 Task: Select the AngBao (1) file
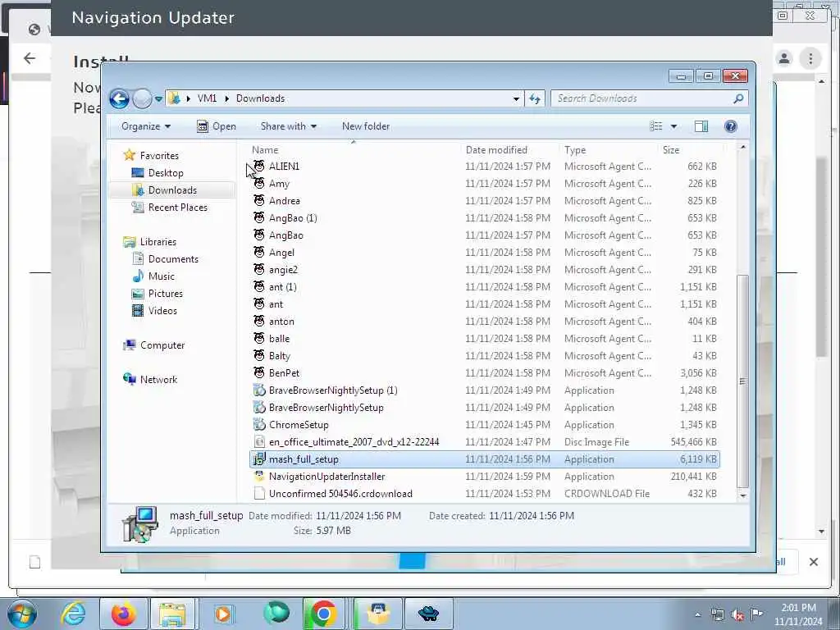(293, 218)
